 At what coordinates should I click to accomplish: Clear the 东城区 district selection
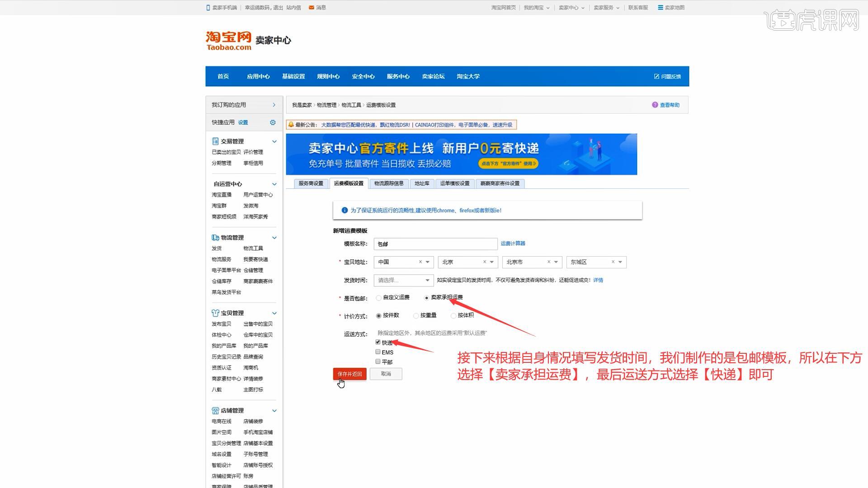(x=613, y=262)
